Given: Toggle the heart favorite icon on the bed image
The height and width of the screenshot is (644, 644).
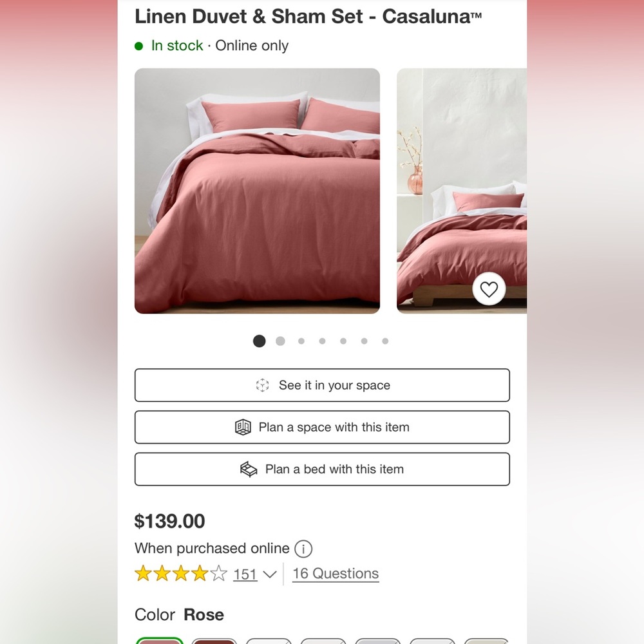Looking at the screenshot, I should coord(489,289).
